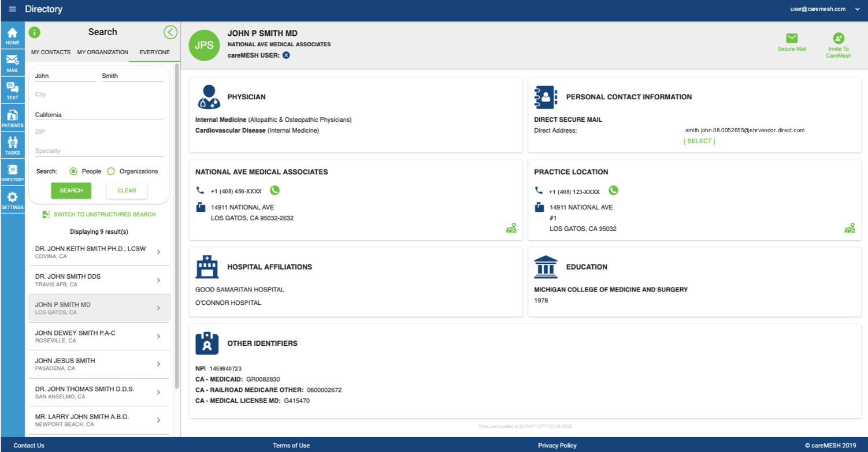
Task: Expand Dr. John Thomas Smith D.D.S. chevron
Action: point(158,393)
